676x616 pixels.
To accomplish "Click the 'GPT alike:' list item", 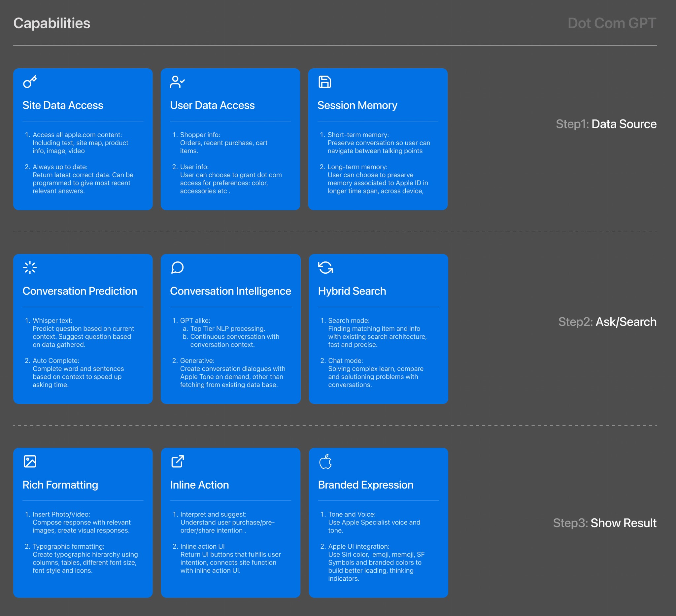I will coord(195,321).
